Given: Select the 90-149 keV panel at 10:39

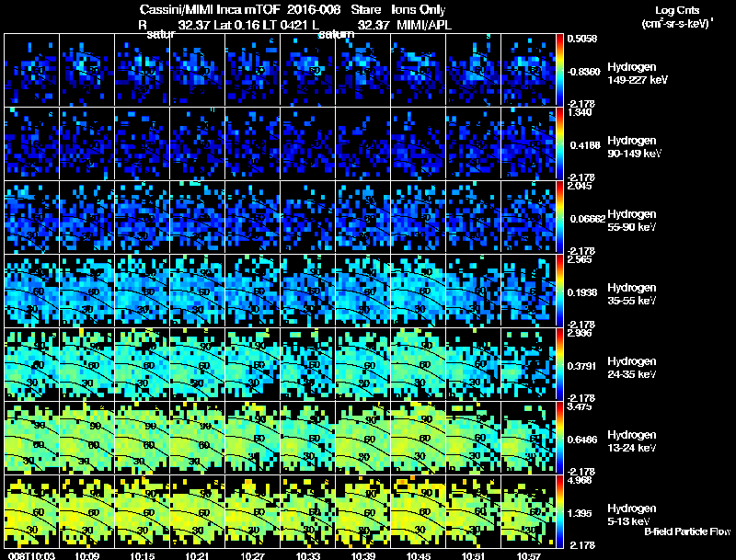Looking at the screenshot, I should coord(362,143).
